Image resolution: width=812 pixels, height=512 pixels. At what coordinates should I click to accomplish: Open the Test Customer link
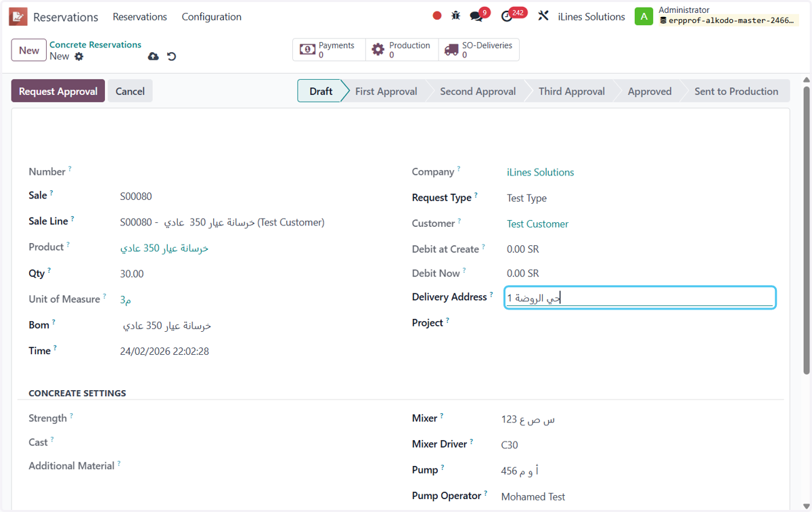pos(537,224)
